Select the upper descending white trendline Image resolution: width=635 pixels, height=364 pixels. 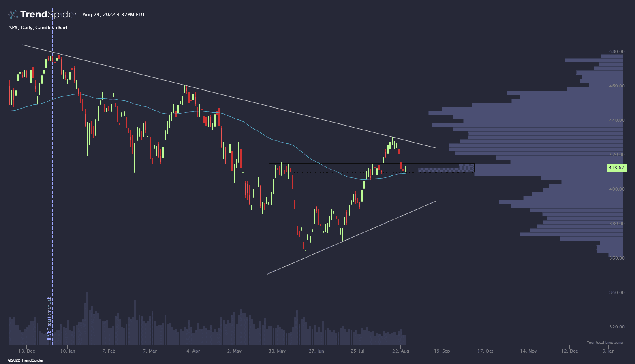pyautogui.click(x=229, y=96)
